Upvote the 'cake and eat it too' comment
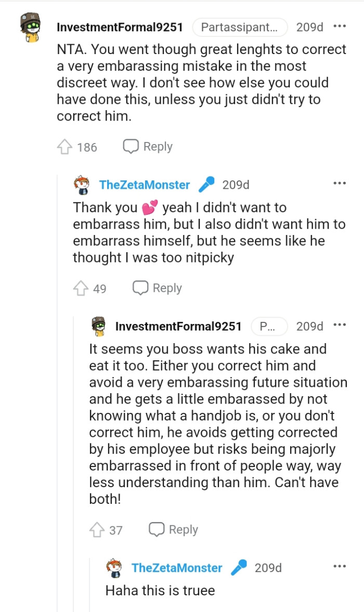364x612 pixels. click(x=98, y=529)
